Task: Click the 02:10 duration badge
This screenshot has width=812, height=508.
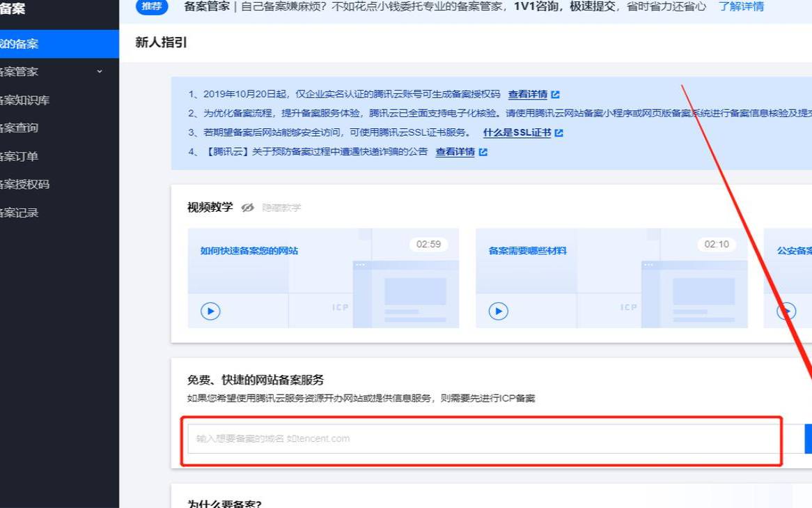Action: click(717, 244)
